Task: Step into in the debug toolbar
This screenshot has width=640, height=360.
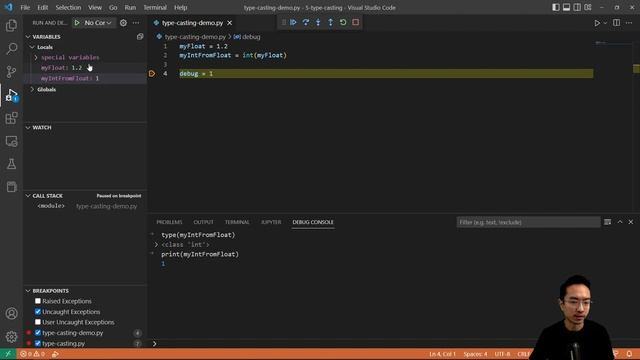Action: pyautogui.click(x=318, y=22)
